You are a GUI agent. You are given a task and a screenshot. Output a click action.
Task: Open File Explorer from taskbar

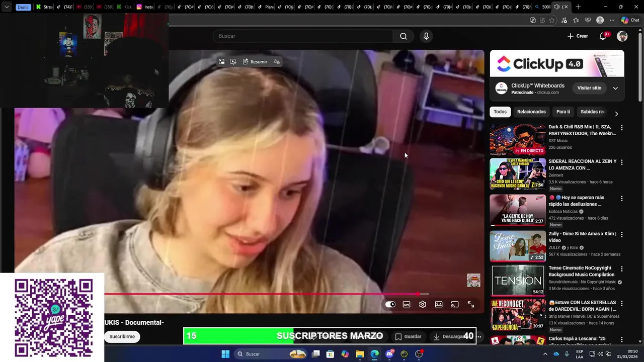coord(360,354)
